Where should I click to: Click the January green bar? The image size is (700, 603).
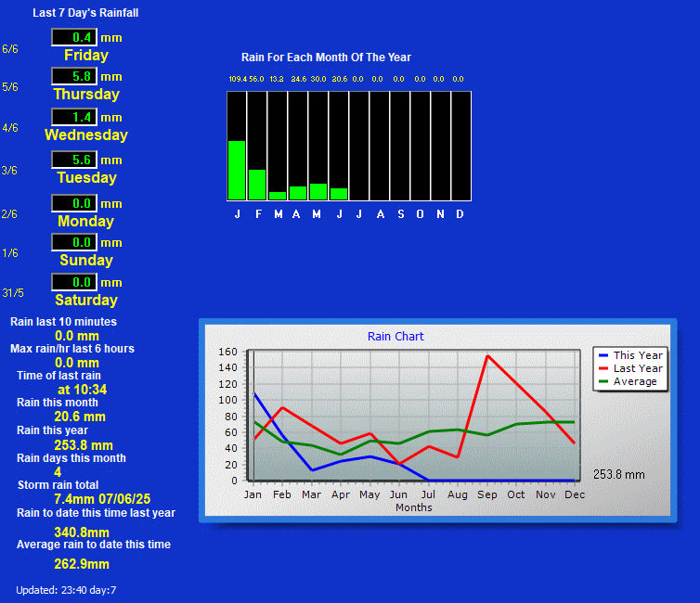coord(237,171)
